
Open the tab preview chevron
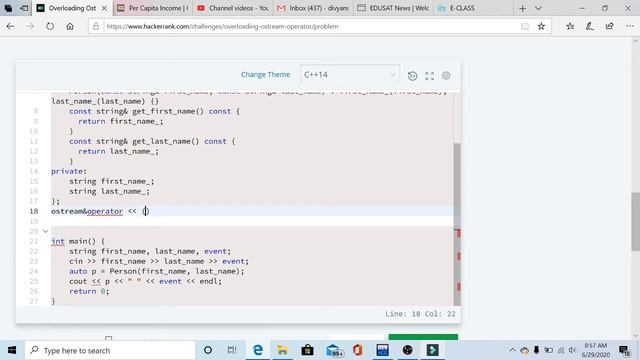(x=538, y=8)
